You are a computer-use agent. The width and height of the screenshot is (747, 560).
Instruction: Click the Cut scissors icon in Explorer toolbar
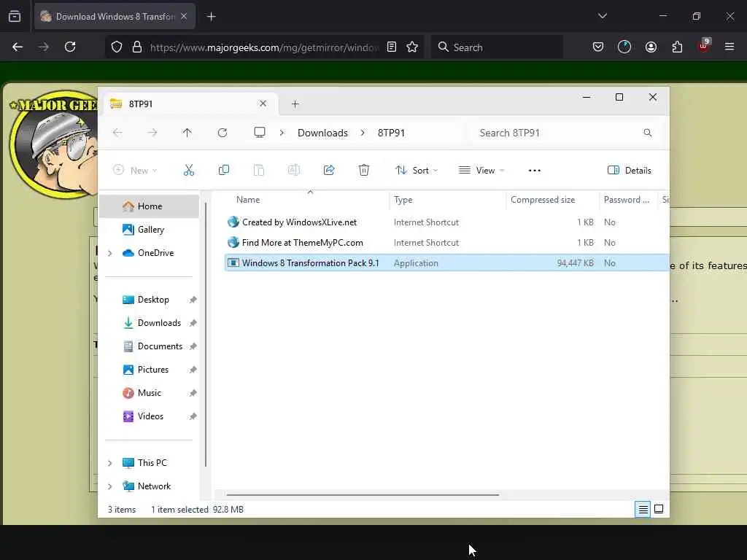tap(189, 170)
